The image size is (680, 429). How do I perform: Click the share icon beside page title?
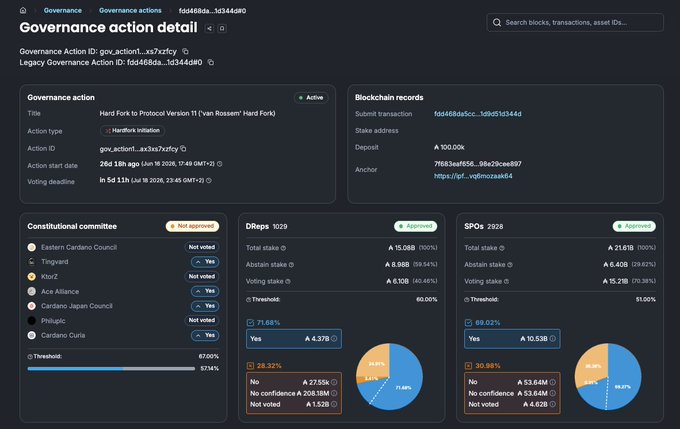(x=209, y=28)
